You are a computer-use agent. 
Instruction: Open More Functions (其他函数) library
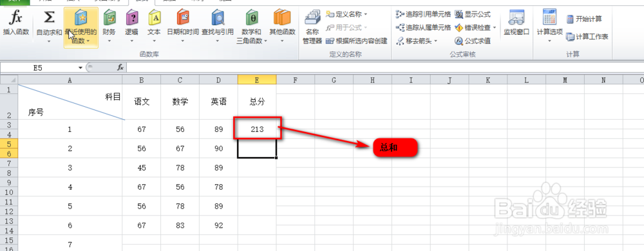click(282, 26)
